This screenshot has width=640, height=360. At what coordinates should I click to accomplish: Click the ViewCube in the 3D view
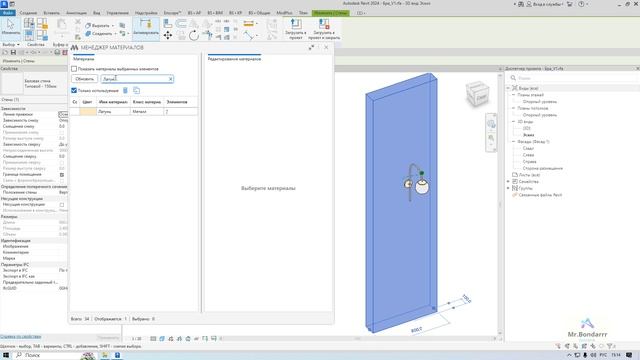[477, 94]
